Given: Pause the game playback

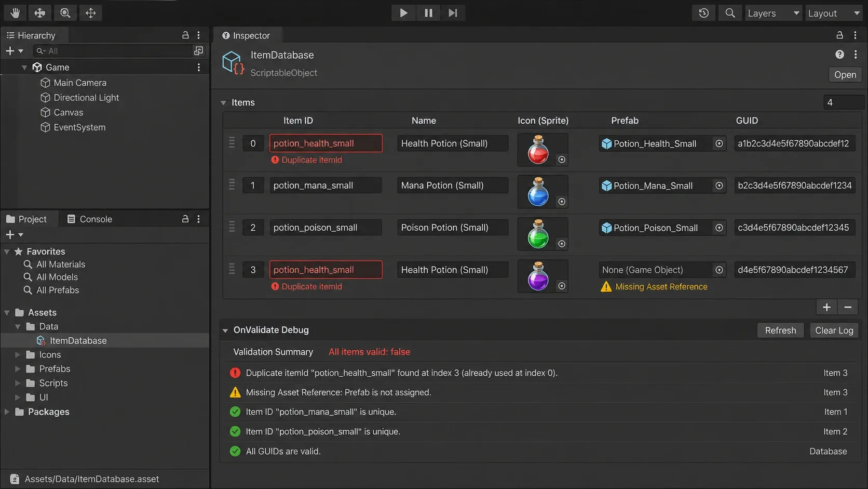Looking at the screenshot, I should point(428,13).
